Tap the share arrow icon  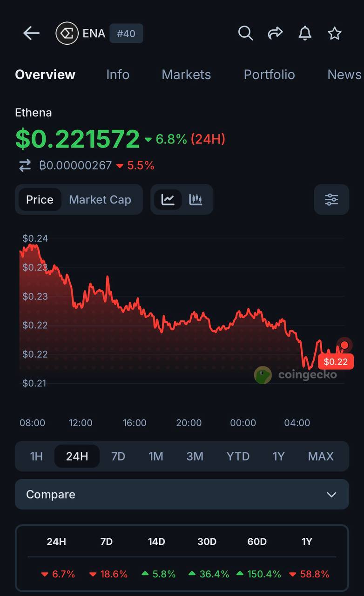pyautogui.click(x=275, y=33)
